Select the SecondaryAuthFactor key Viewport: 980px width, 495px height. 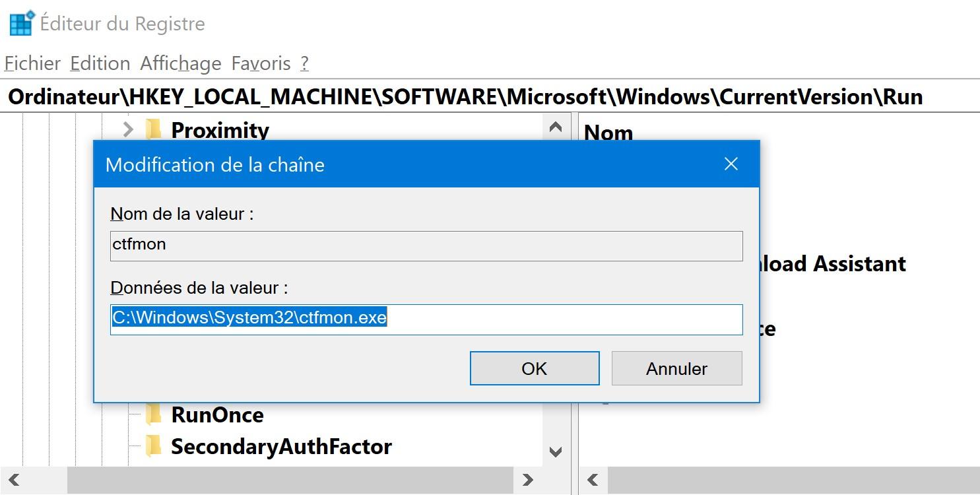(x=281, y=446)
